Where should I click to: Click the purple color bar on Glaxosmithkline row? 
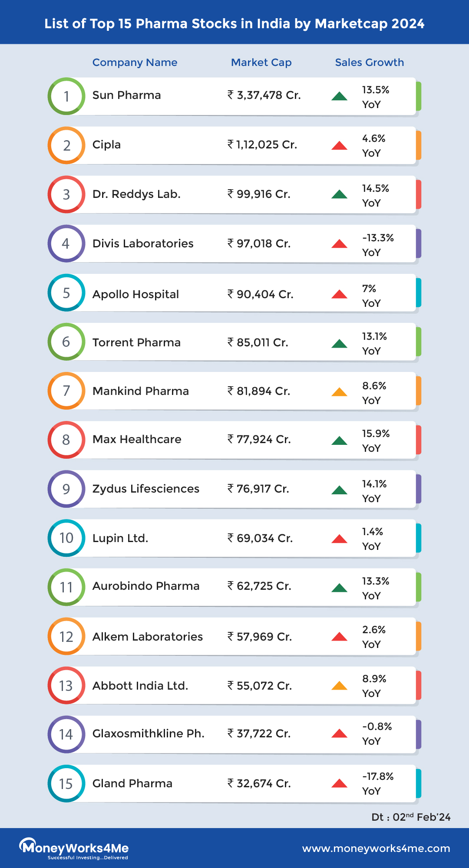pyautogui.click(x=418, y=734)
